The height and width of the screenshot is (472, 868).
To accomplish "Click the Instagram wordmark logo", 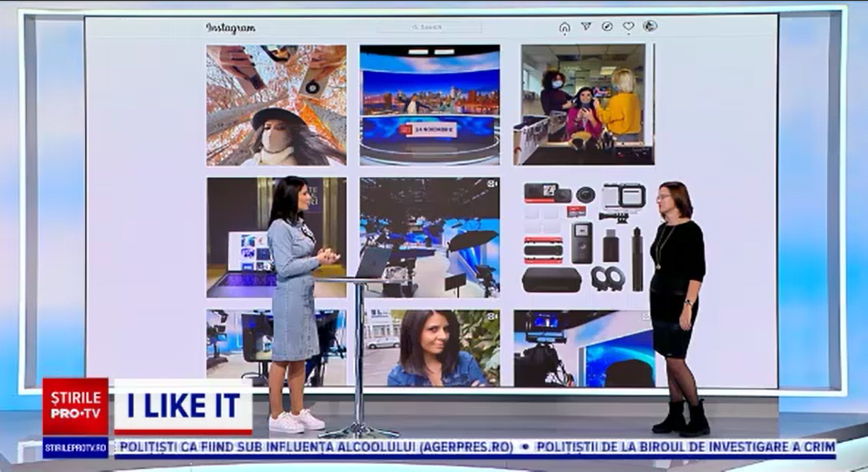I will pos(230,28).
